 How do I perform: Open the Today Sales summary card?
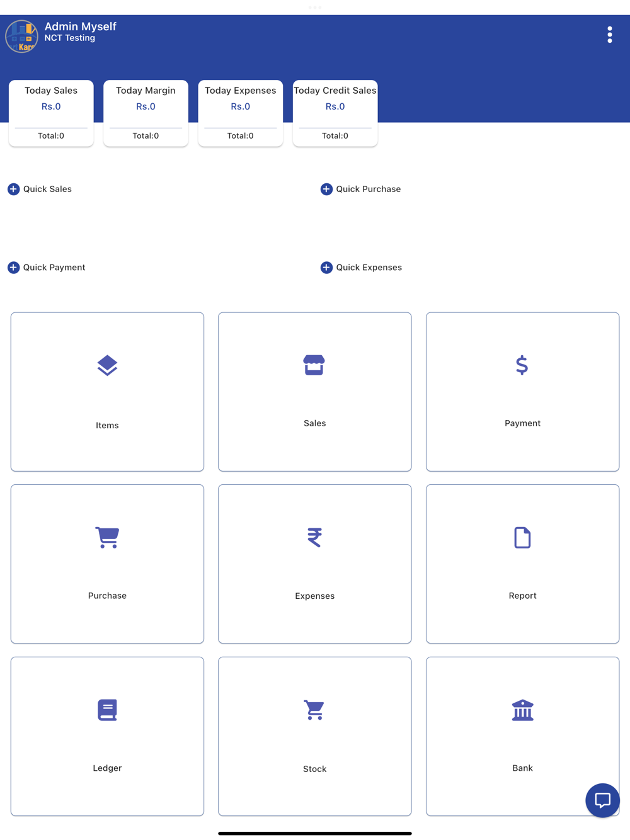coord(51,113)
